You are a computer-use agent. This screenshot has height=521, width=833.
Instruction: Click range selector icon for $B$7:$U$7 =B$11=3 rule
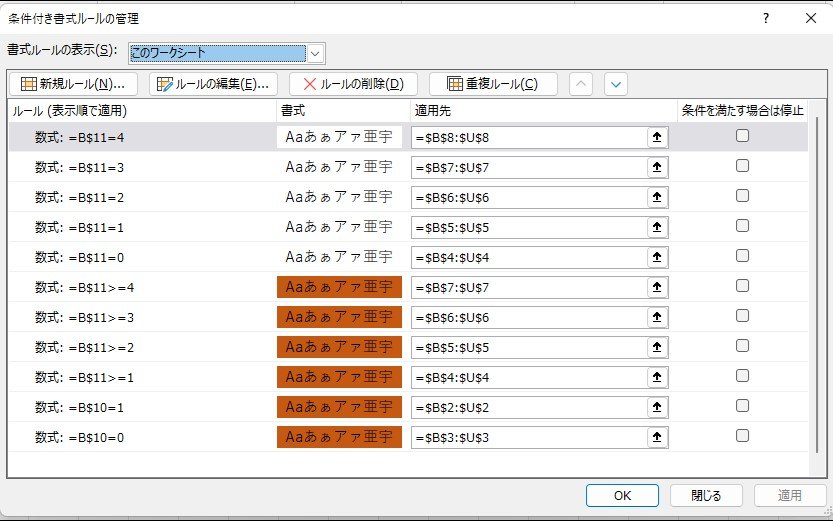point(657,168)
